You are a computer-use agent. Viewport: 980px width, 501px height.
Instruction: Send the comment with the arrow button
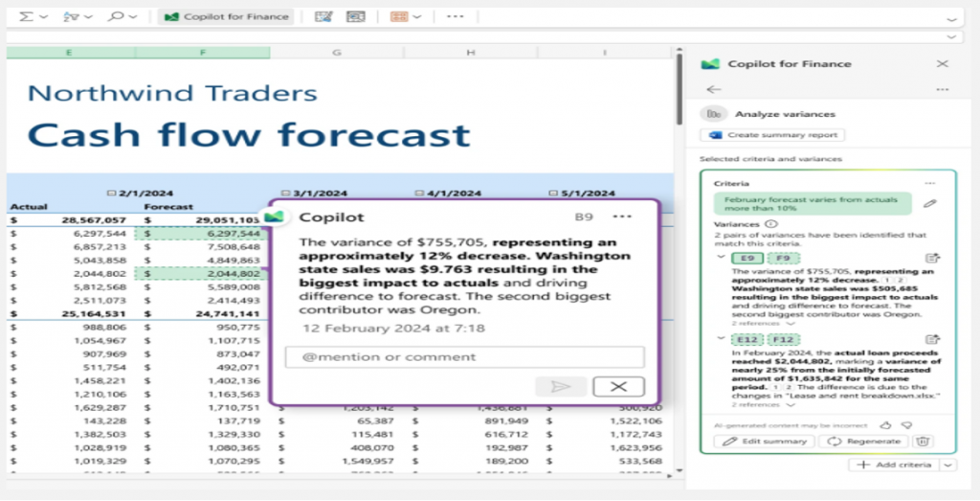click(x=560, y=386)
